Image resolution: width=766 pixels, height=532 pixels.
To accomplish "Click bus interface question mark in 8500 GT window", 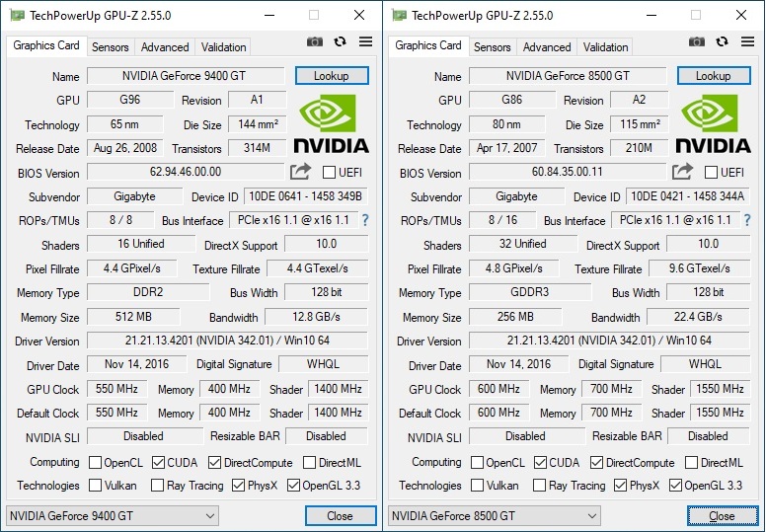I will pos(747,220).
